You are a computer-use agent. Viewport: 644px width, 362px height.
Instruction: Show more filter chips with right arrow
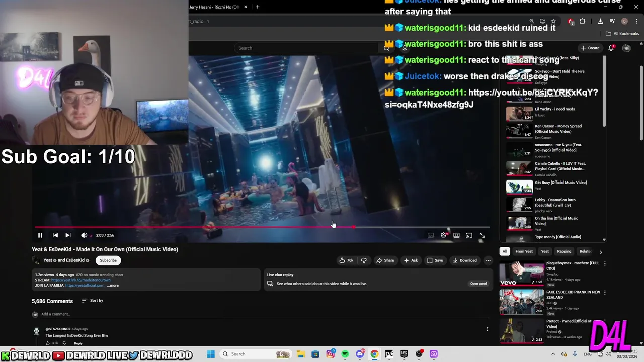(600, 252)
